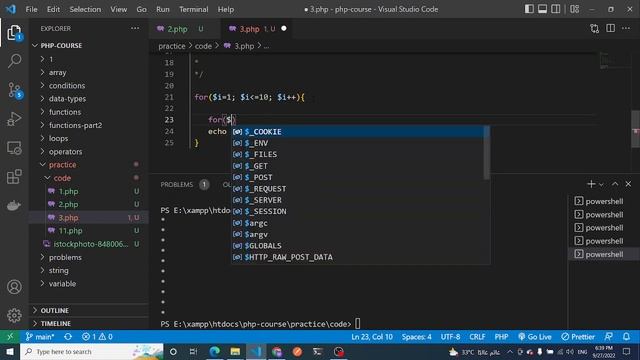
Task: Close the terminal panel
Action: (x=628, y=184)
